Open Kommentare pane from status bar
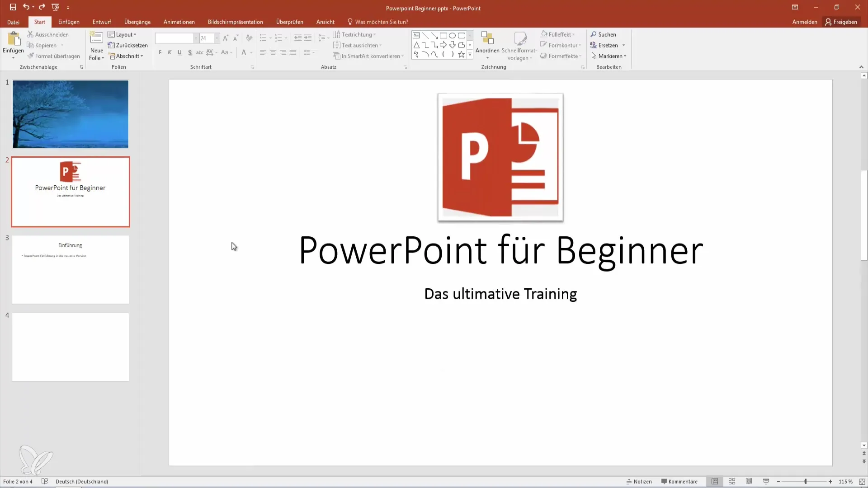The width and height of the screenshot is (868, 488). [679, 482]
